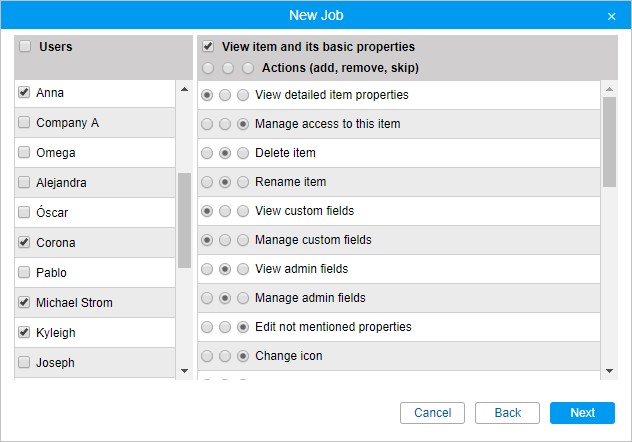Select first radio for Change icon
This screenshot has width=632, height=442.
point(207,356)
